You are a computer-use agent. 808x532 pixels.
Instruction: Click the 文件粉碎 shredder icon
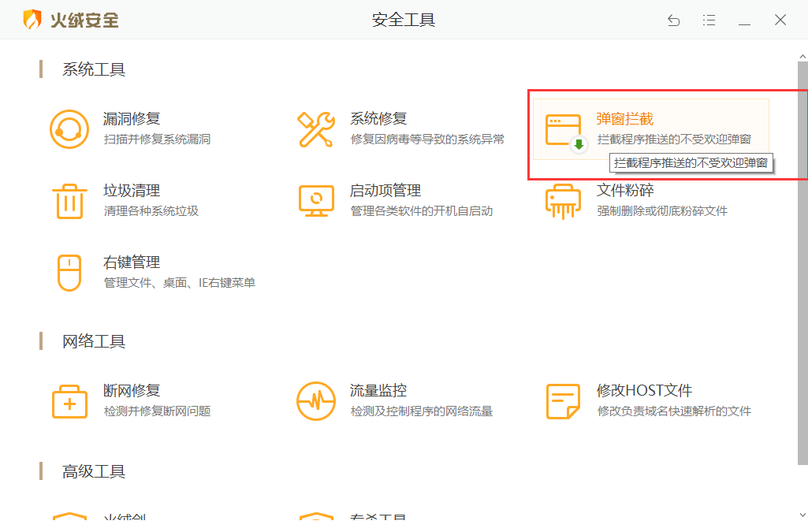tap(563, 201)
